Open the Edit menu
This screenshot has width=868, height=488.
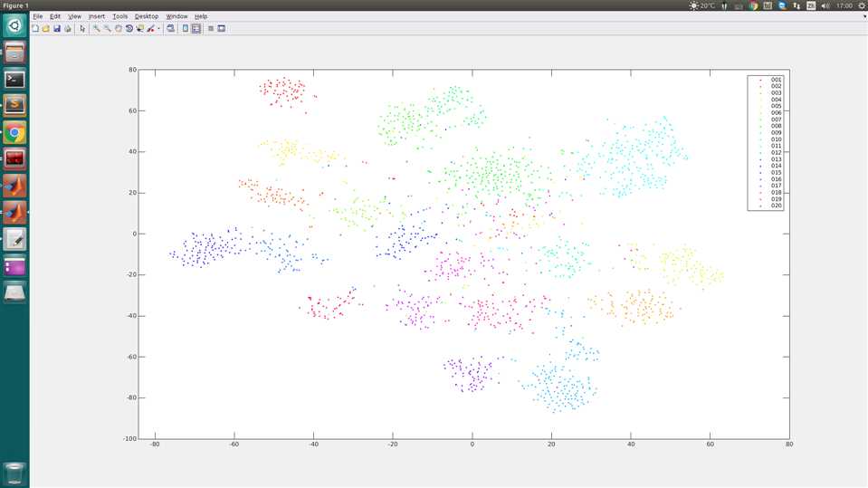point(55,16)
